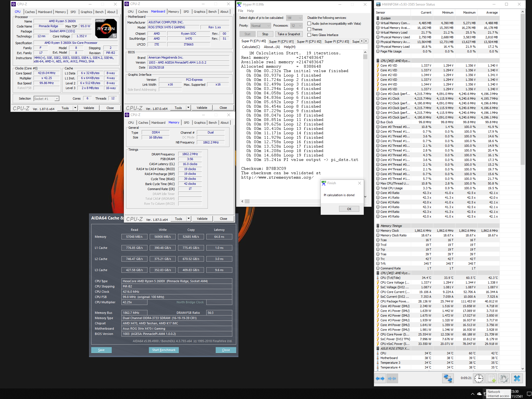This screenshot has height=399, width=532.
Task: Click the System group chip icon in HWiNFO
Action: tap(378, 18)
